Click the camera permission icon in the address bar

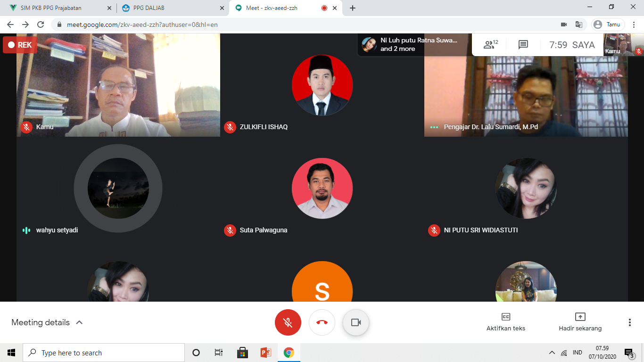click(x=564, y=25)
